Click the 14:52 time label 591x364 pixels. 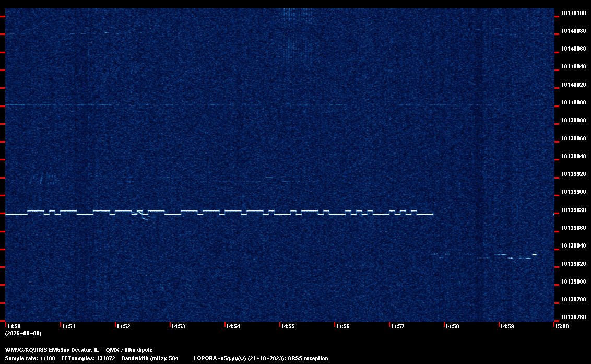(x=123, y=326)
